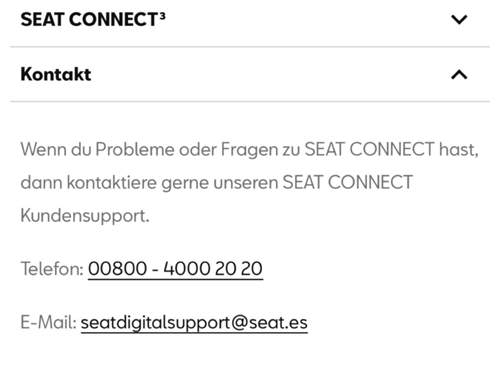
Task: Open the SEAT CONNECT³ accordion heading
Action: (x=93, y=19)
